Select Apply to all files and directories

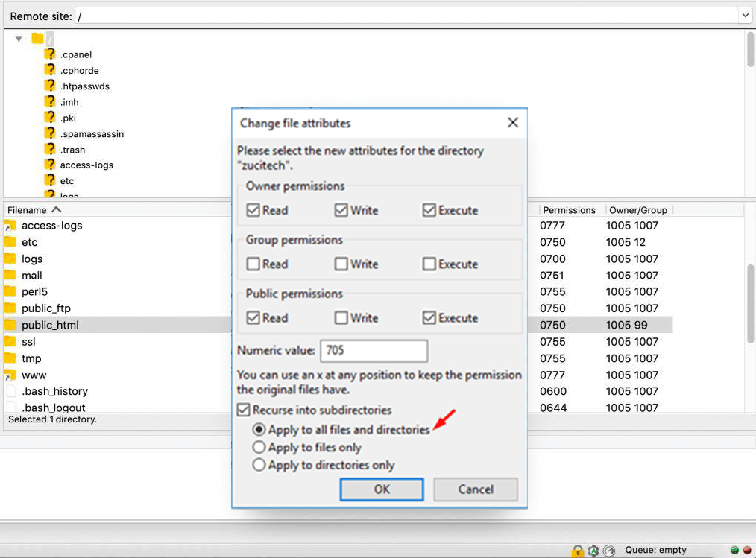coord(259,429)
